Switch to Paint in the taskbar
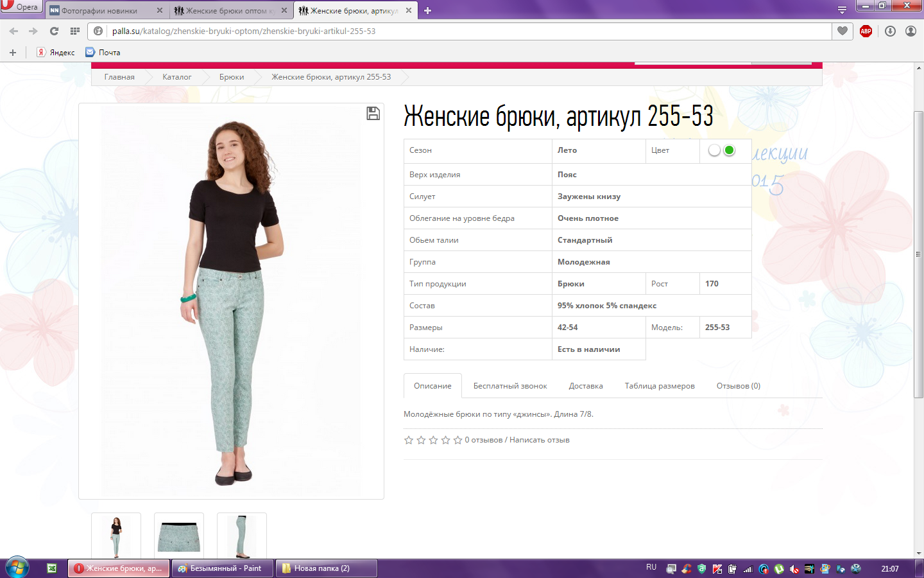This screenshot has height=578, width=924. coord(222,568)
